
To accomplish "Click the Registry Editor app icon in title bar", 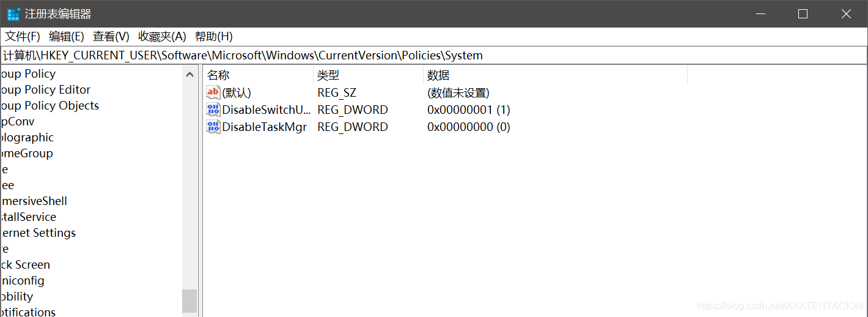I will click(13, 13).
